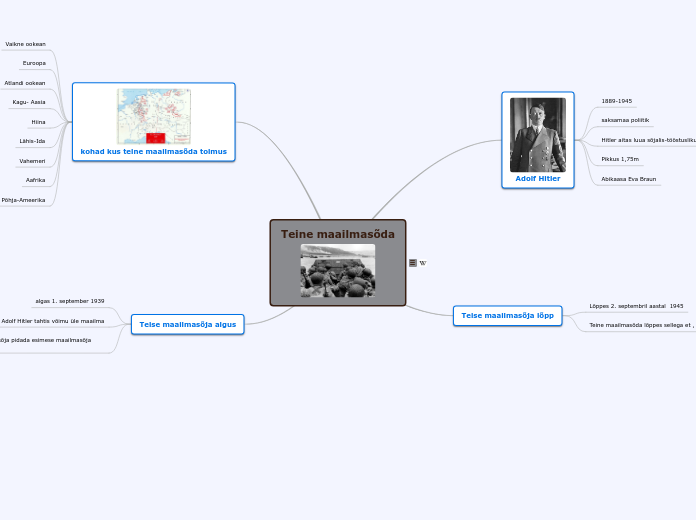Select the 'Teise maailmasõja lõpp' node
Viewport: 696px width, 520px height.
pyautogui.click(x=507, y=316)
